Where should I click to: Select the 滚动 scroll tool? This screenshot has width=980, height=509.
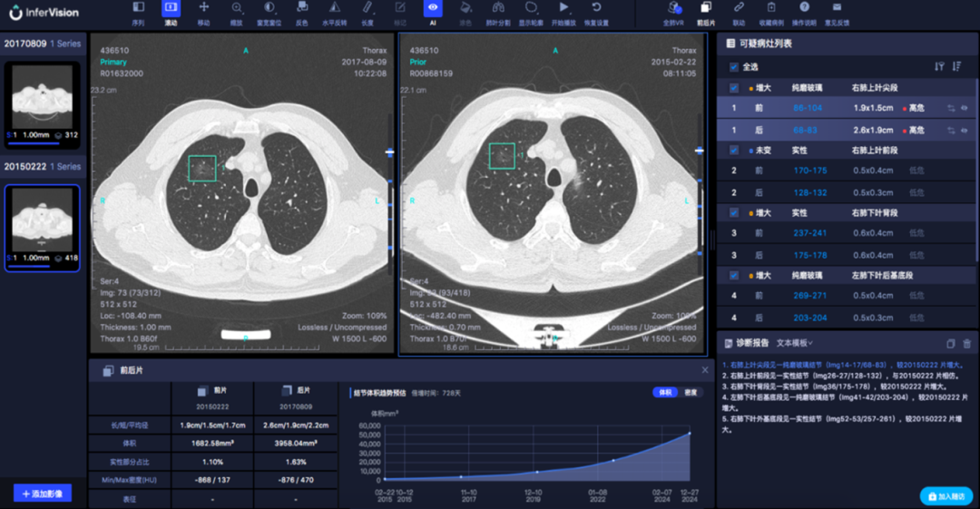[171, 13]
